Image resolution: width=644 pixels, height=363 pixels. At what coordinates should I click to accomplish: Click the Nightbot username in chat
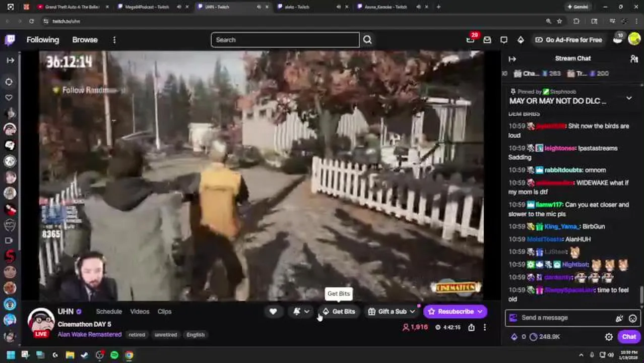575,264
